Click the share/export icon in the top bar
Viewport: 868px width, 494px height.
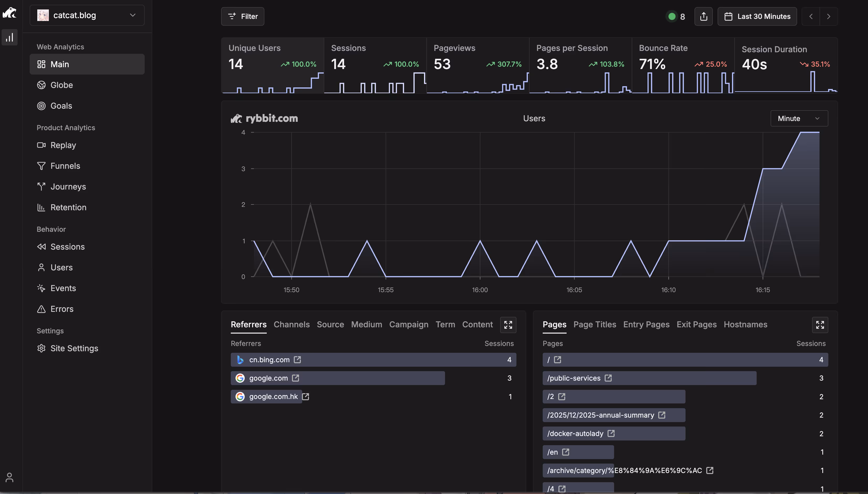703,16
